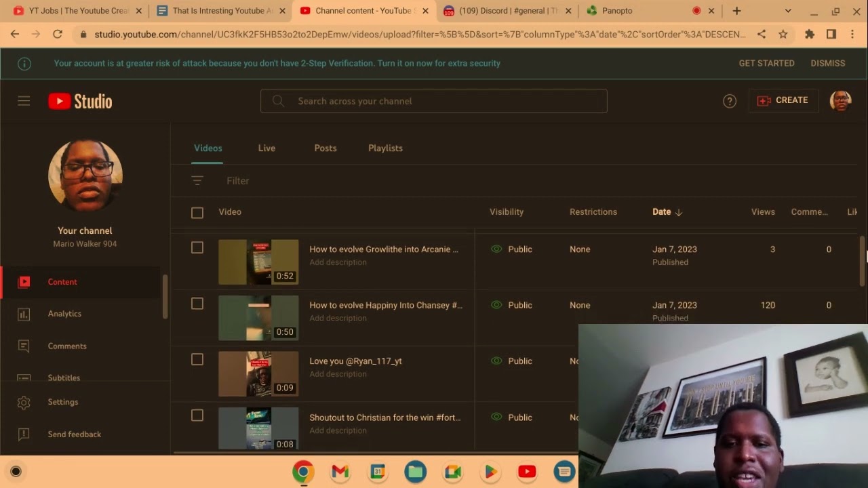The image size is (868, 488).
Task: Bookmark this page with the star icon
Action: click(x=783, y=34)
